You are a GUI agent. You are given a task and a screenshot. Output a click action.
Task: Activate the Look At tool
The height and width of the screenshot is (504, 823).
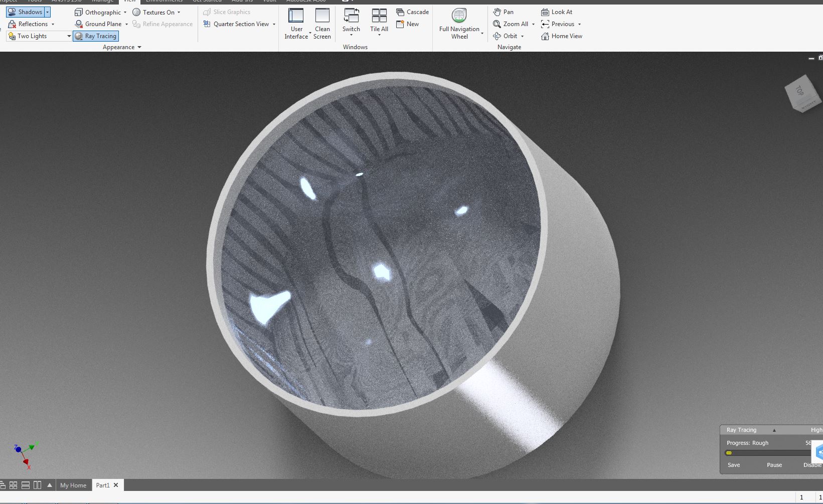(557, 12)
